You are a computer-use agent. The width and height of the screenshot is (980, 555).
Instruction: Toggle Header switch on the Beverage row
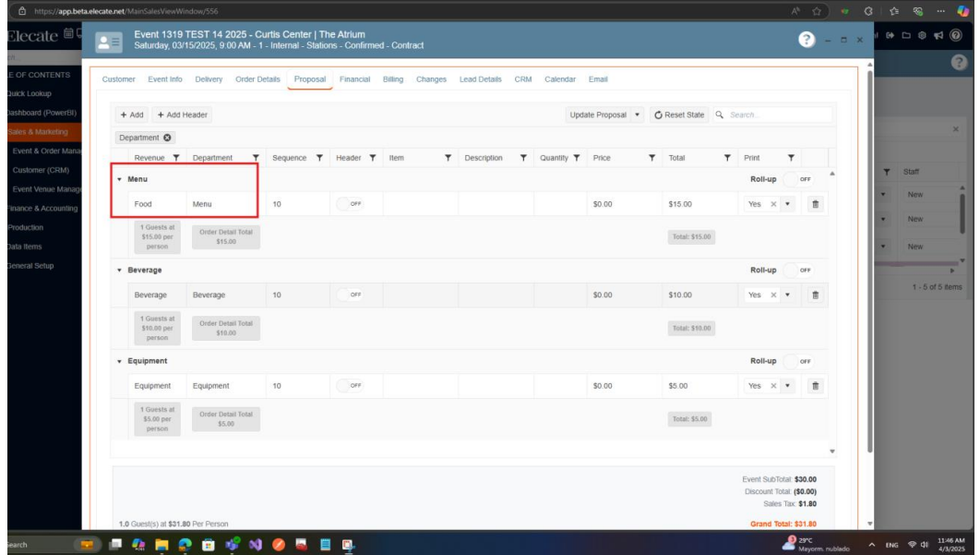pyautogui.click(x=350, y=295)
